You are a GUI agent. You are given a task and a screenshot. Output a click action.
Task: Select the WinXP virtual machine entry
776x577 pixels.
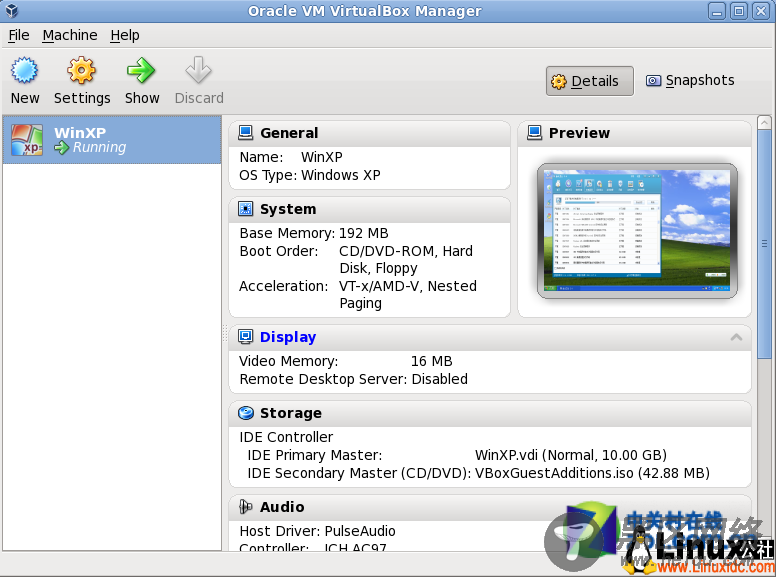click(x=112, y=140)
